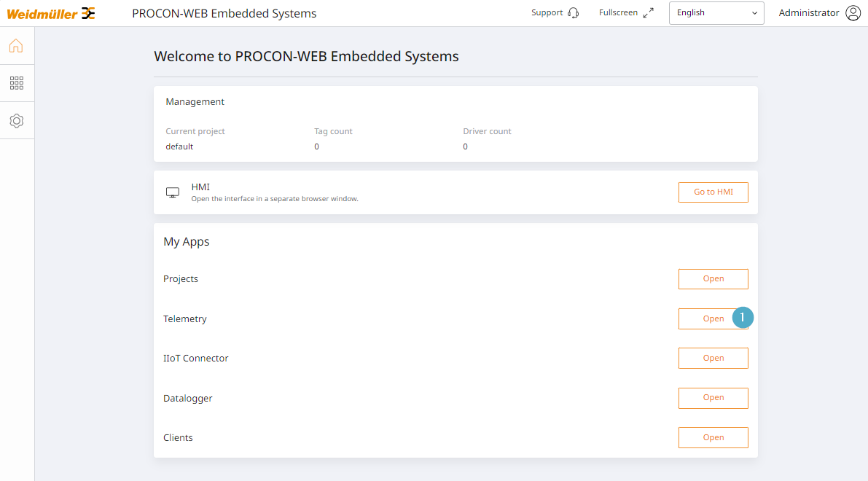Image resolution: width=868 pixels, height=481 pixels.
Task: Click the Go to HMI button
Action: tap(713, 192)
